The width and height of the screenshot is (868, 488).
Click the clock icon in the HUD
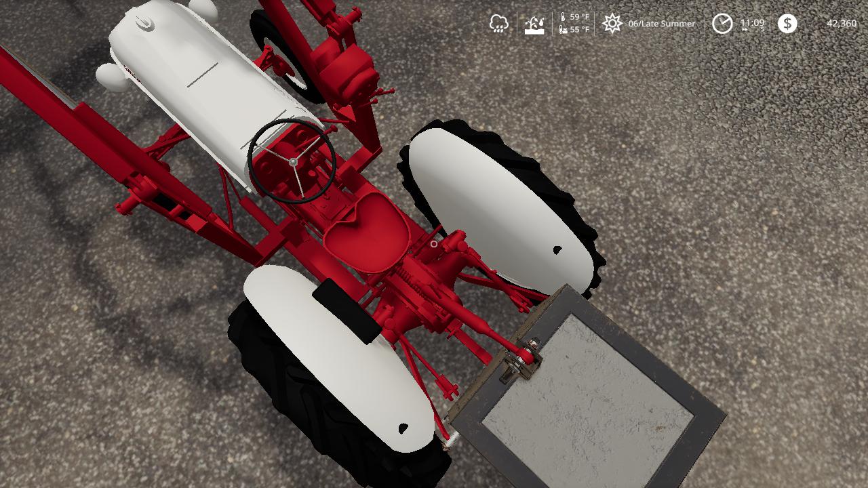pos(722,24)
